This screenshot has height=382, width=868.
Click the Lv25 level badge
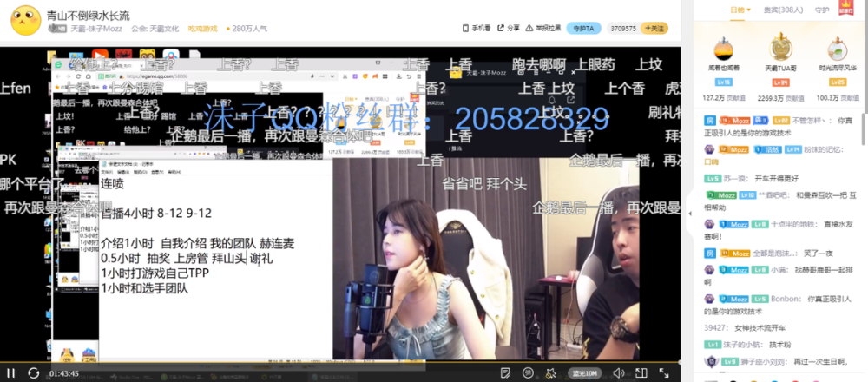coord(838,82)
